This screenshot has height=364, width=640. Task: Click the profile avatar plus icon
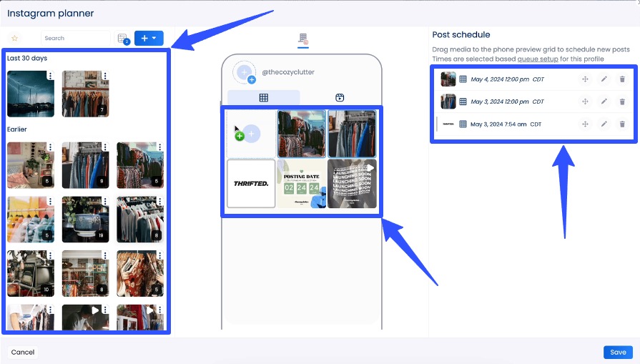tap(245, 72)
